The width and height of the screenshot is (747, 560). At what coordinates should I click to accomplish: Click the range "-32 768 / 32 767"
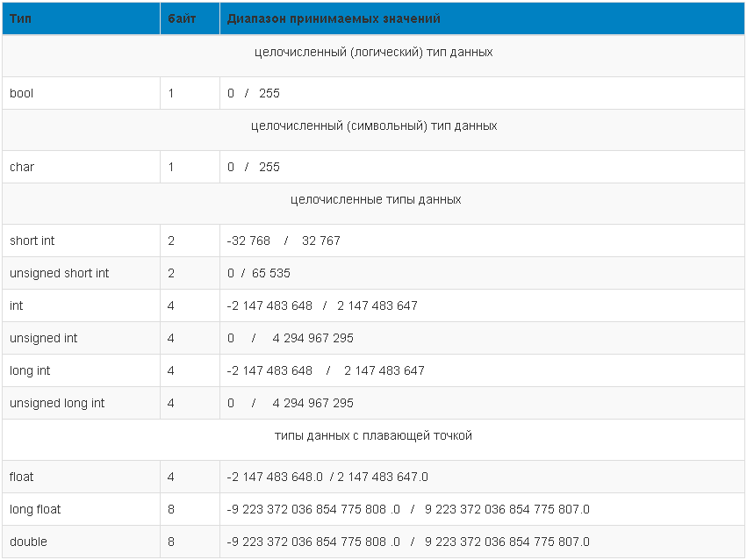(284, 241)
